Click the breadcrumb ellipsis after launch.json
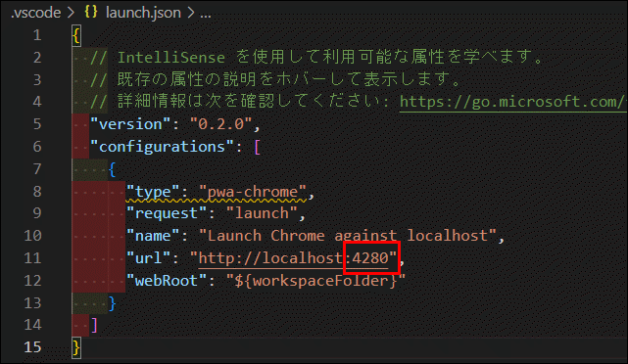The width and height of the screenshot is (628, 364). [206, 16]
